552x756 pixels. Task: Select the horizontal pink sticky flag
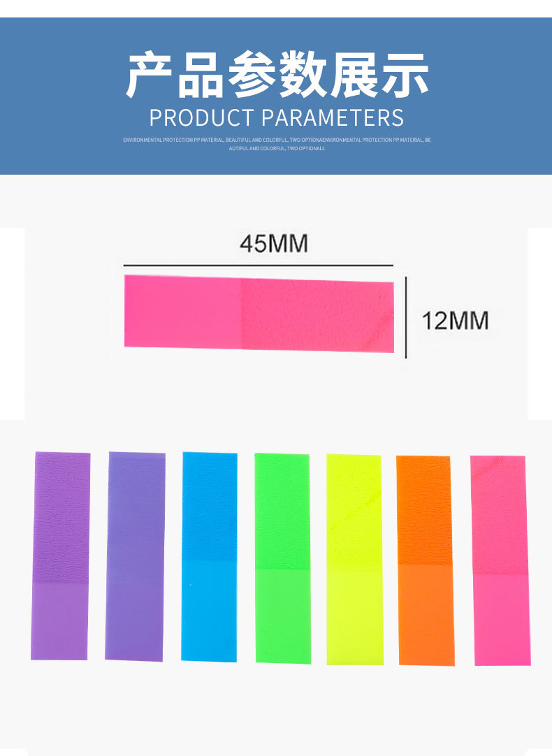point(259,313)
